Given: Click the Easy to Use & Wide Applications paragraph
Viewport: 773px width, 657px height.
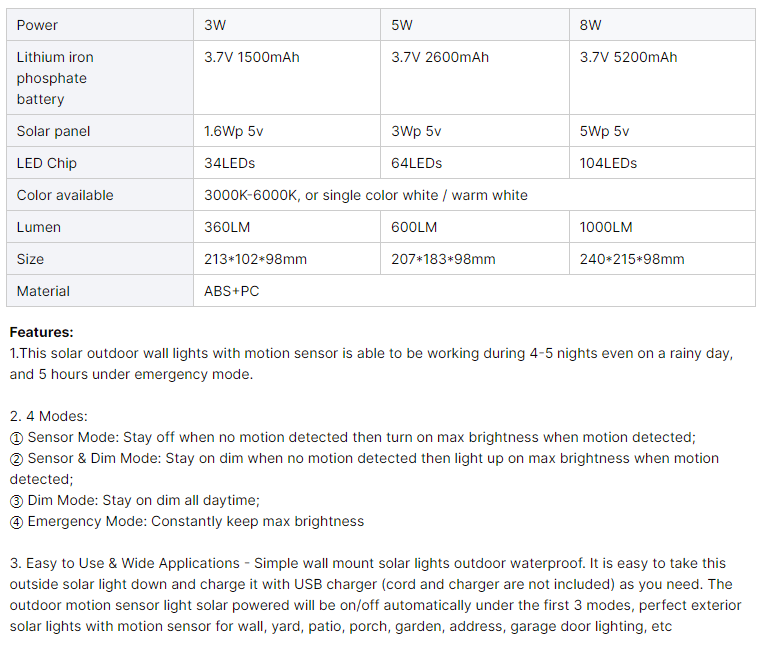Looking at the screenshot, I should tap(375, 595).
